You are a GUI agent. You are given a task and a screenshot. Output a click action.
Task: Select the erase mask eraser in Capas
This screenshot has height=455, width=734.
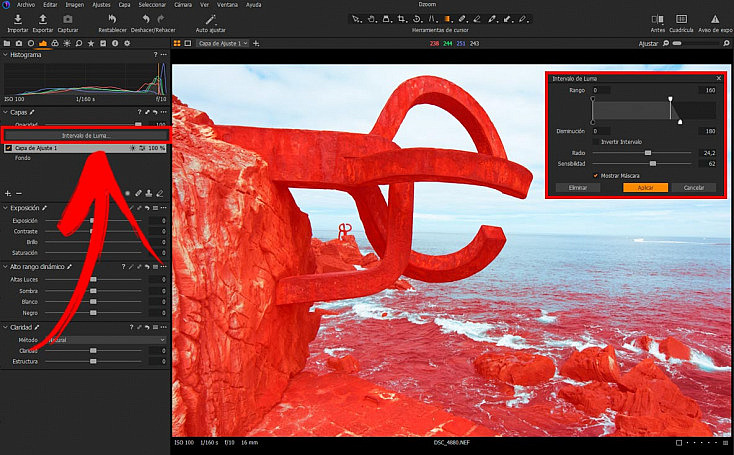pos(160,193)
